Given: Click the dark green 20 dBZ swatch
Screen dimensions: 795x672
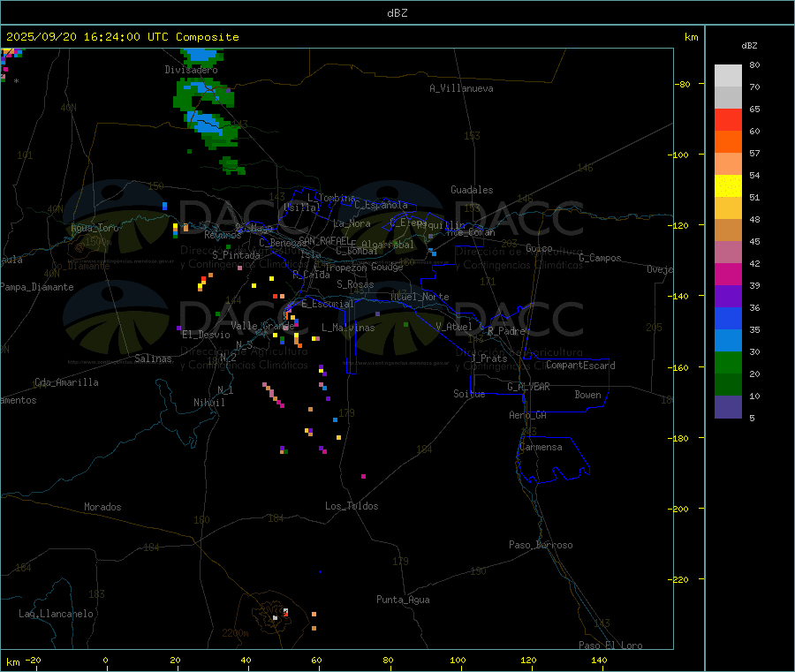Looking at the screenshot, I should point(728,385).
